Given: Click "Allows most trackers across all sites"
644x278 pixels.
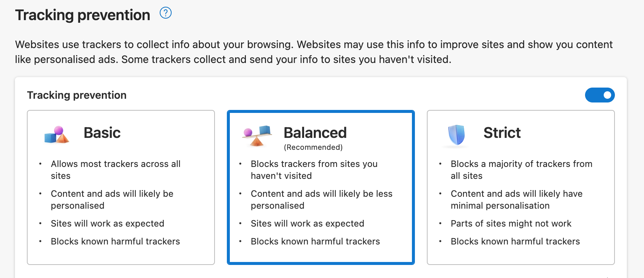Looking at the screenshot, I should 115,170.
